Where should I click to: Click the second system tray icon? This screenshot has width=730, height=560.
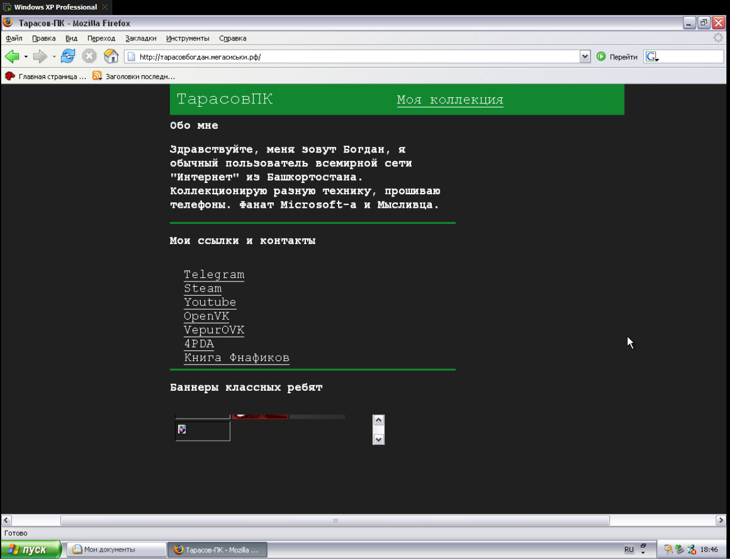pyautogui.click(x=680, y=549)
